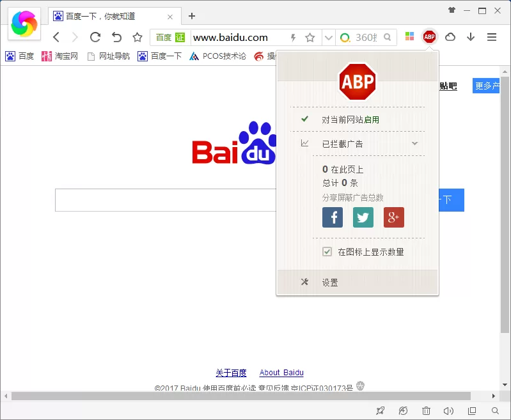Image resolution: width=511 pixels, height=420 pixels.
Task: Share on Google Plus from ABP popup
Action: point(394,217)
